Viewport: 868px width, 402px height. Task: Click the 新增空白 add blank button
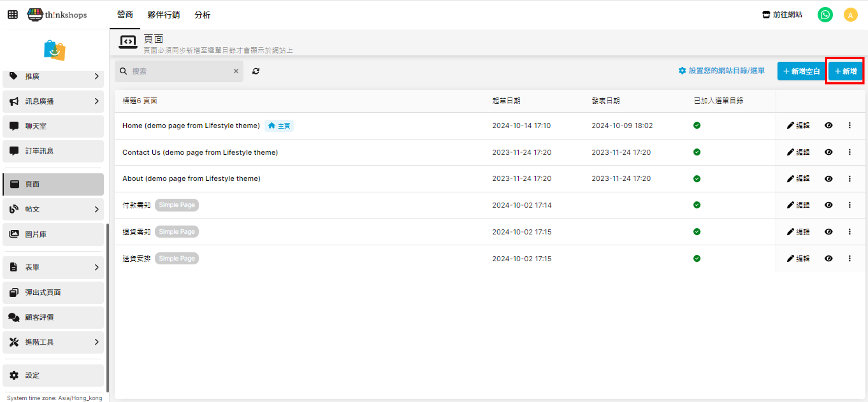(801, 71)
